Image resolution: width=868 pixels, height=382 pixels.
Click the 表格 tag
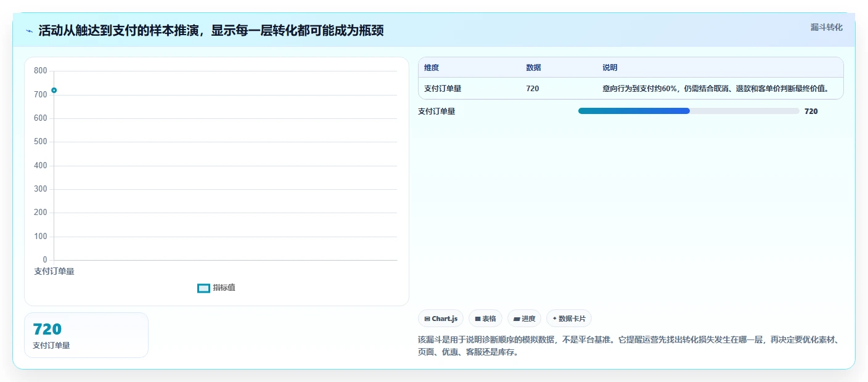(x=485, y=319)
